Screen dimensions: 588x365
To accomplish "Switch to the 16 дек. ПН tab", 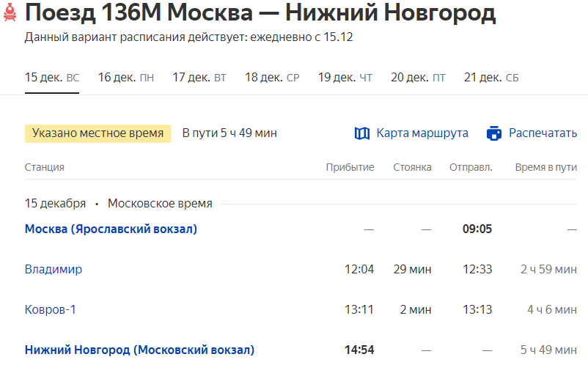I will pyautogui.click(x=125, y=78).
